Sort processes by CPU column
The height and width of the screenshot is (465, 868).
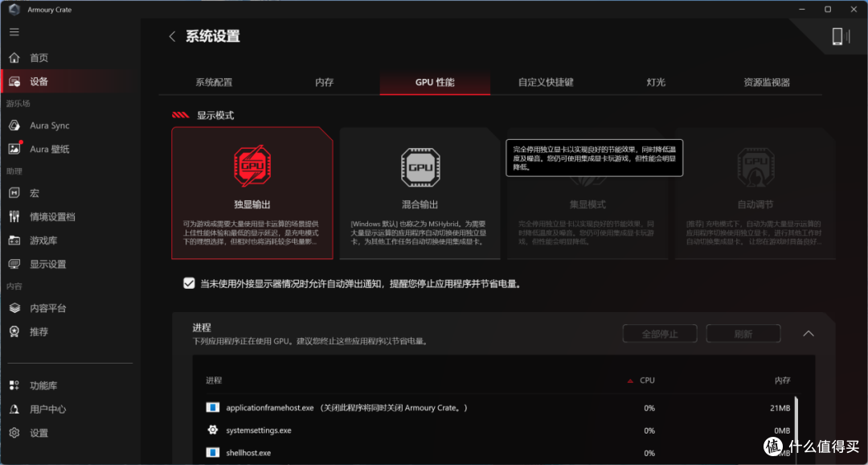click(646, 381)
